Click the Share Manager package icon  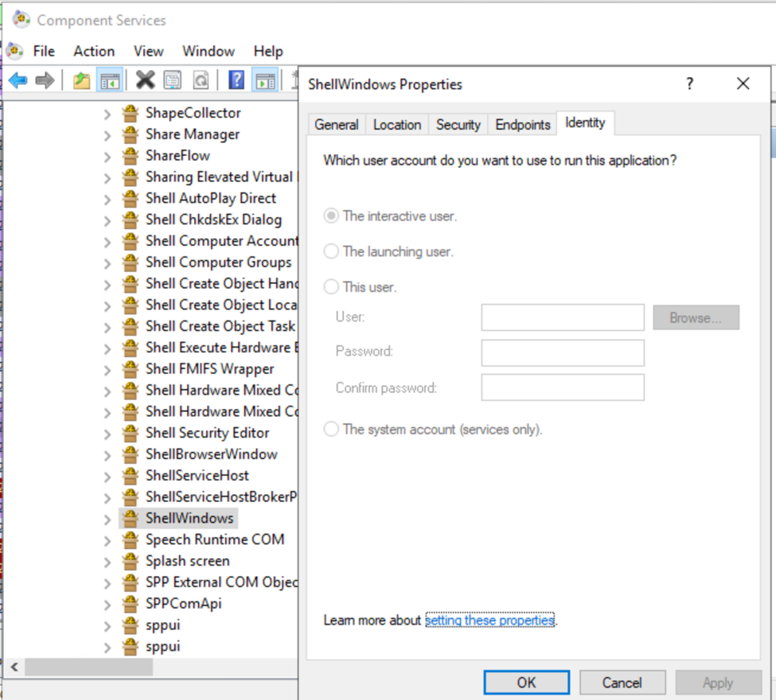coord(131,134)
